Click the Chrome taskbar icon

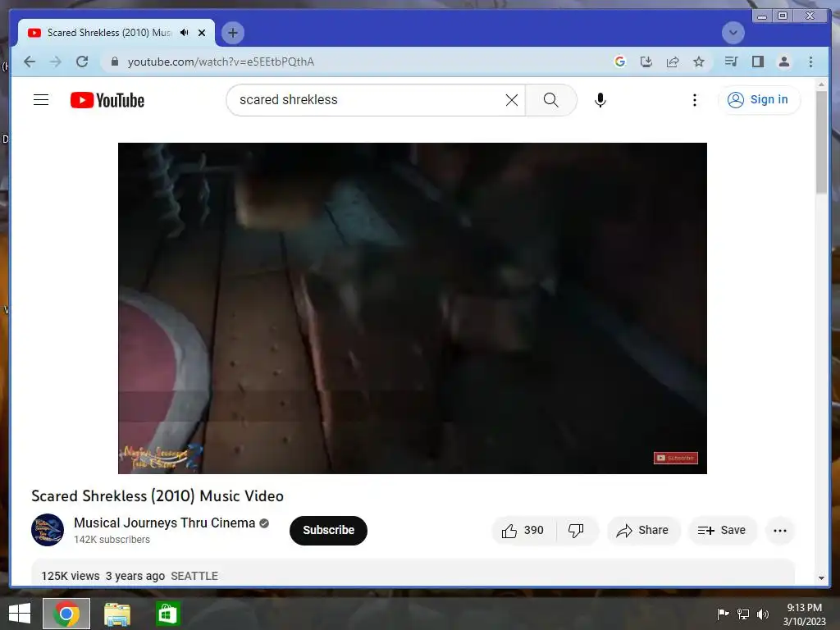(x=66, y=614)
